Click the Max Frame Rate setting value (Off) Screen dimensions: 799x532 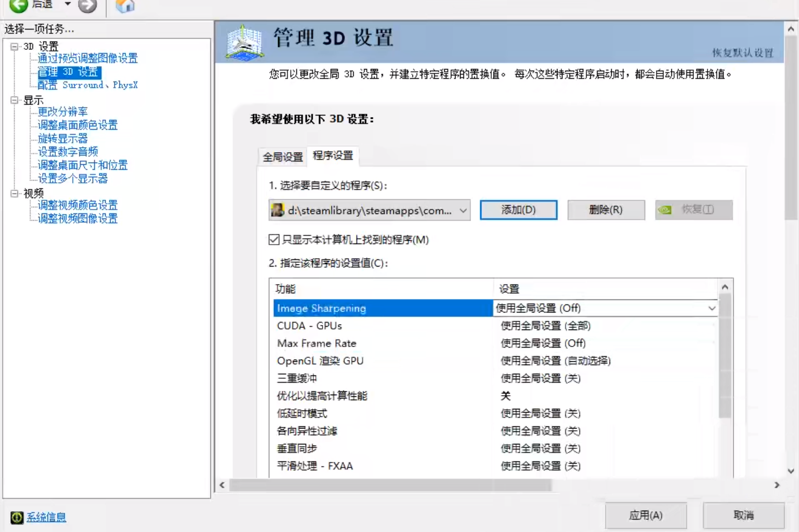coord(543,343)
